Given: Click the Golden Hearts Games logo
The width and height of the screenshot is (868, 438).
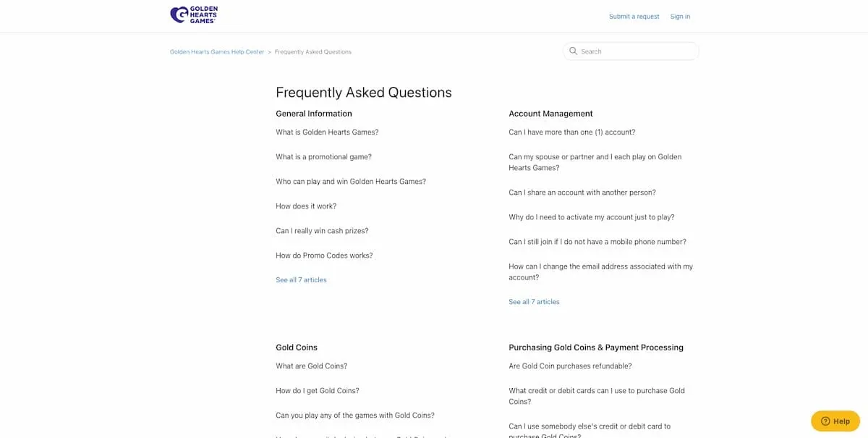Looking at the screenshot, I should 194,14.
